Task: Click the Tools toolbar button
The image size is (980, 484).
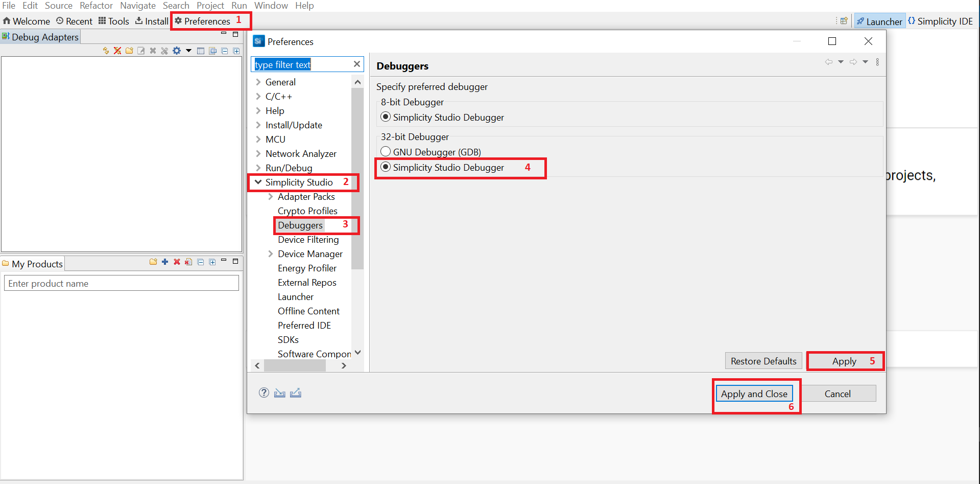Action: [x=114, y=21]
